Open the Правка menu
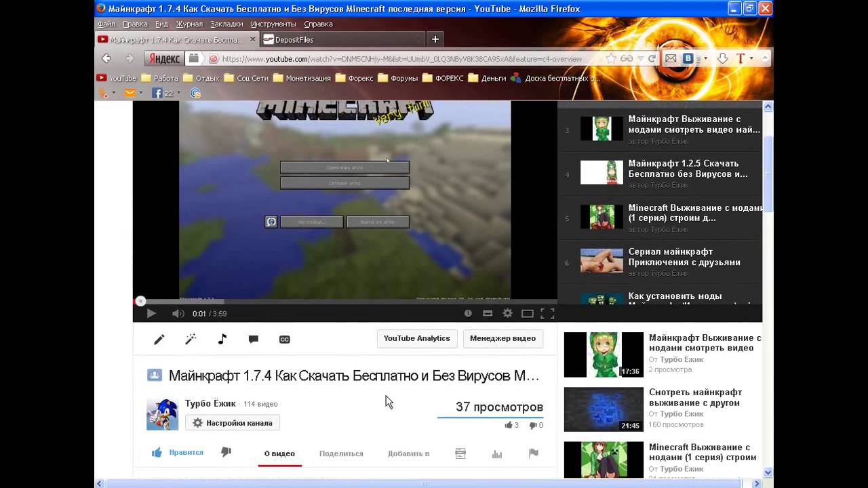868x488 pixels. 136,24
